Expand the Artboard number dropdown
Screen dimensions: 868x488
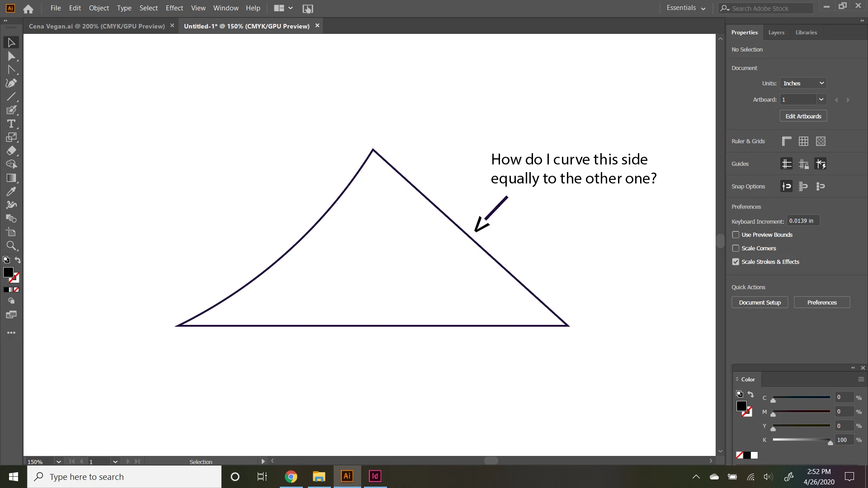point(821,99)
